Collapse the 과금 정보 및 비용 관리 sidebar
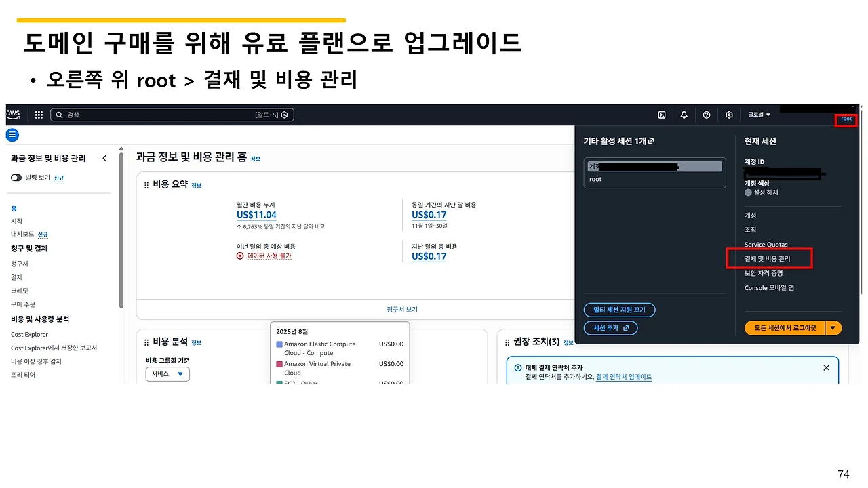The width and height of the screenshot is (868, 488). (104, 157)
